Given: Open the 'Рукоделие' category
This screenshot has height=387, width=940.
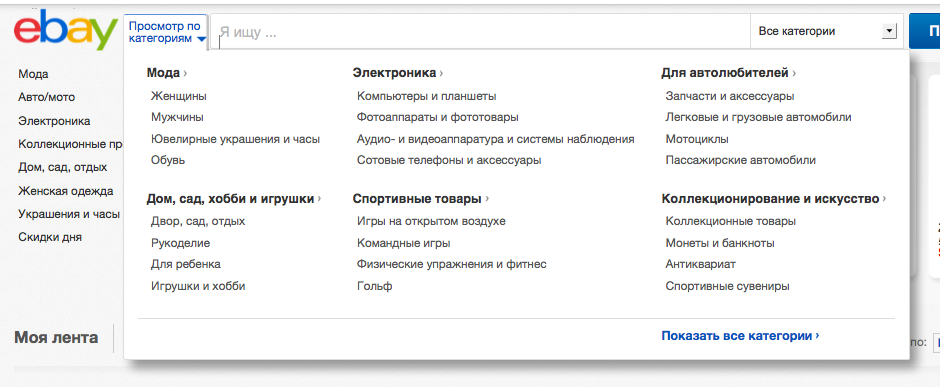Looking at the screenshot, I should tap(180, 243).
